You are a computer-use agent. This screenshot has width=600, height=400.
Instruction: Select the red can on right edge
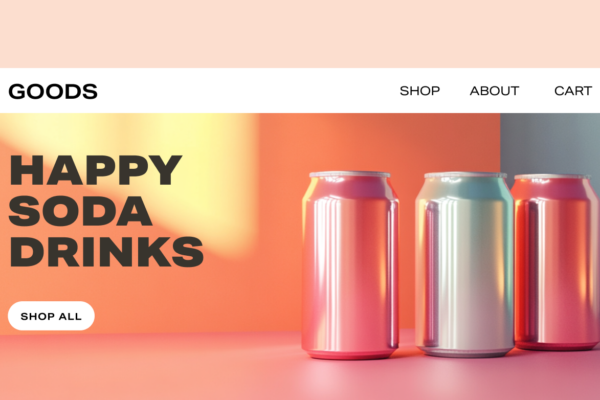(x=556, y=262)
